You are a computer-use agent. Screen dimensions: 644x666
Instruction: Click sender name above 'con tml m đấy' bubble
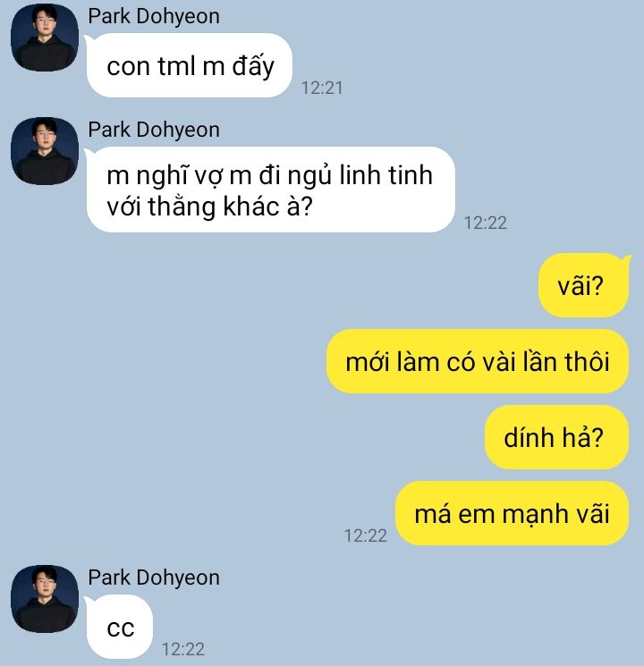click(154, 17)
